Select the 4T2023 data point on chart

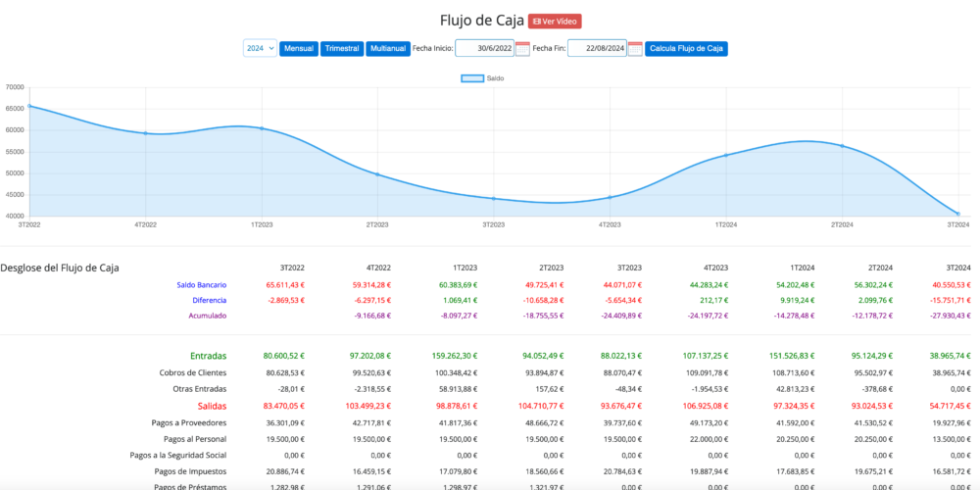click(x=610, y=197)
